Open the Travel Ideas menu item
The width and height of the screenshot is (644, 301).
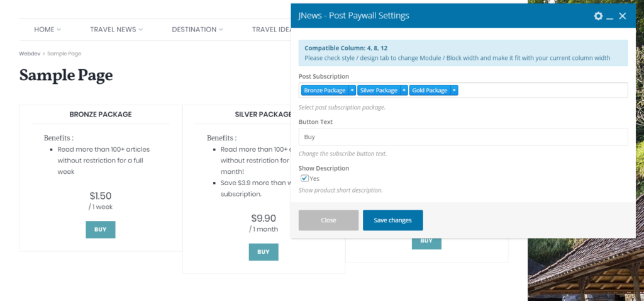(x=272, y=30)
